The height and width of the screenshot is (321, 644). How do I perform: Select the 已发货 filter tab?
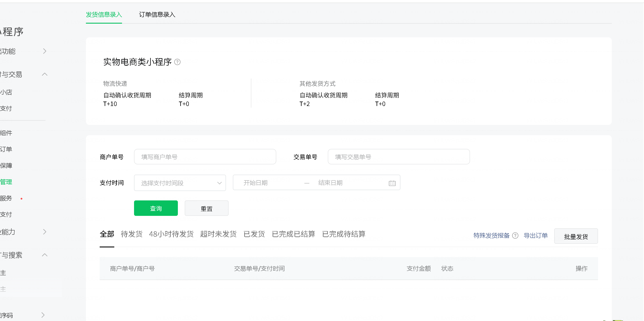coord(254,234)
